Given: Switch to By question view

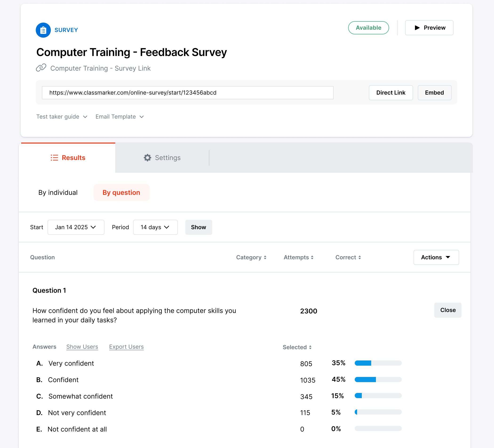Looking at the screenshot, I should tap(121, 193).
